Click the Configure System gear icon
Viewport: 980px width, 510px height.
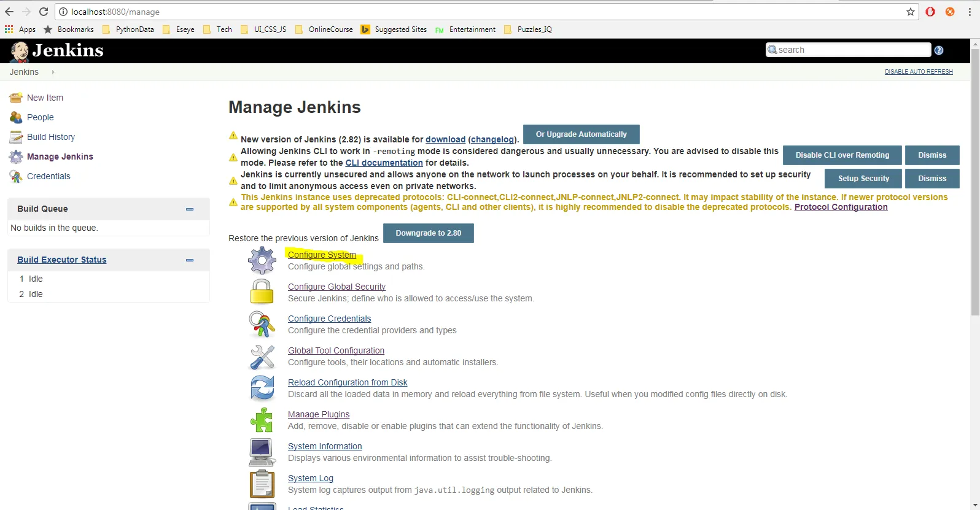pyautogui.click(x=262, y=260)
